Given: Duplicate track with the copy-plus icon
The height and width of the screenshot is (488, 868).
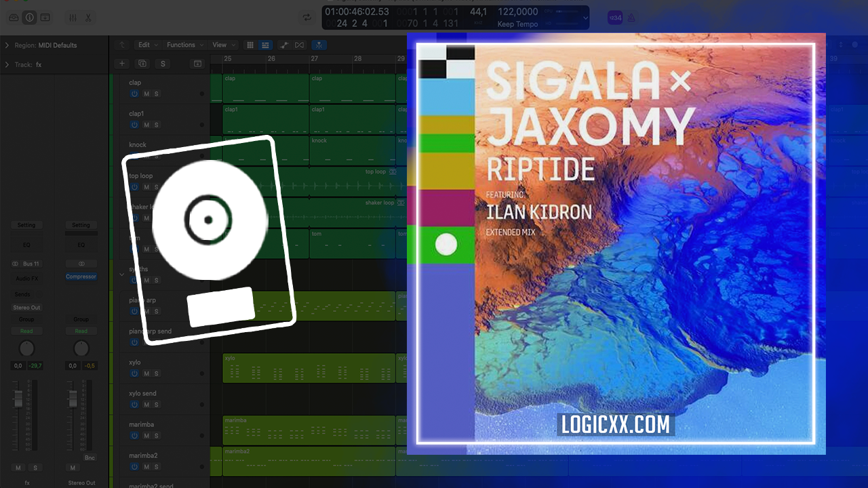Looking at the screenshot, I should (x=142, y=63).
